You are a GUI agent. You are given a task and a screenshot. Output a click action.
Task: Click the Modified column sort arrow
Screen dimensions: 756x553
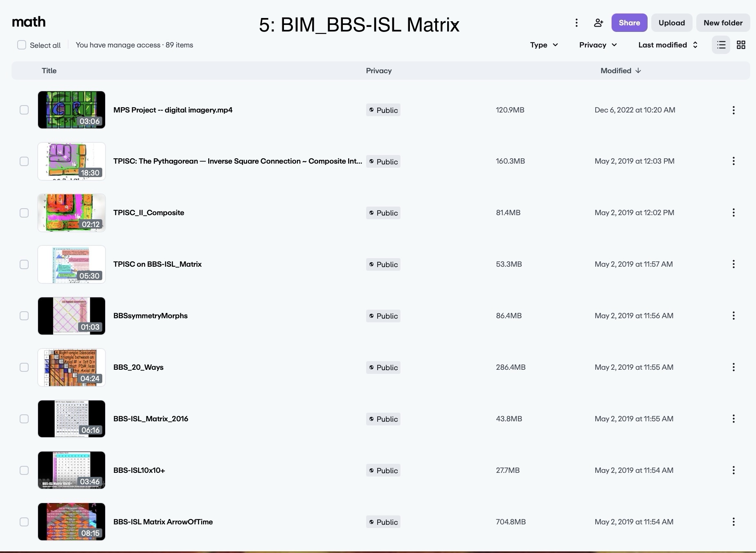638,71
